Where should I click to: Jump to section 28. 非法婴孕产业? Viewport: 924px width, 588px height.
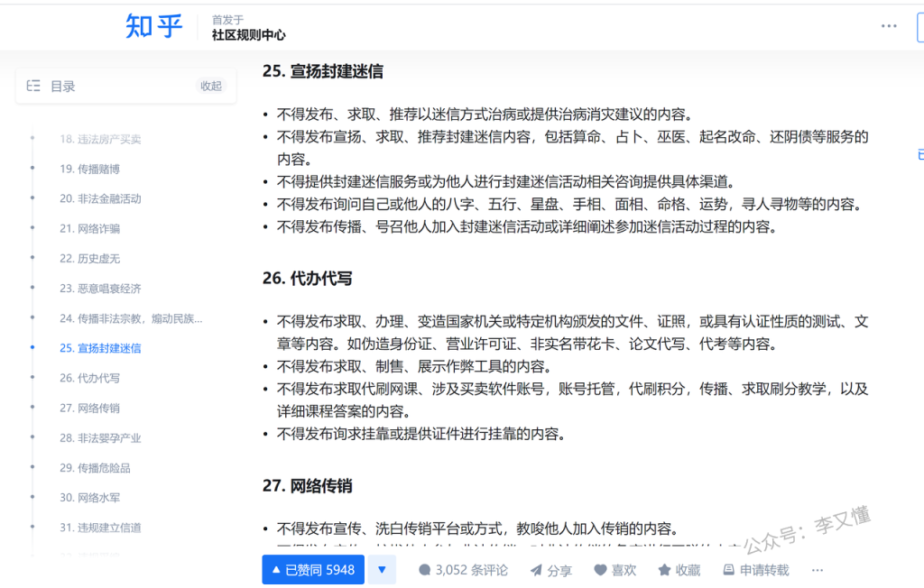[100, 438]
